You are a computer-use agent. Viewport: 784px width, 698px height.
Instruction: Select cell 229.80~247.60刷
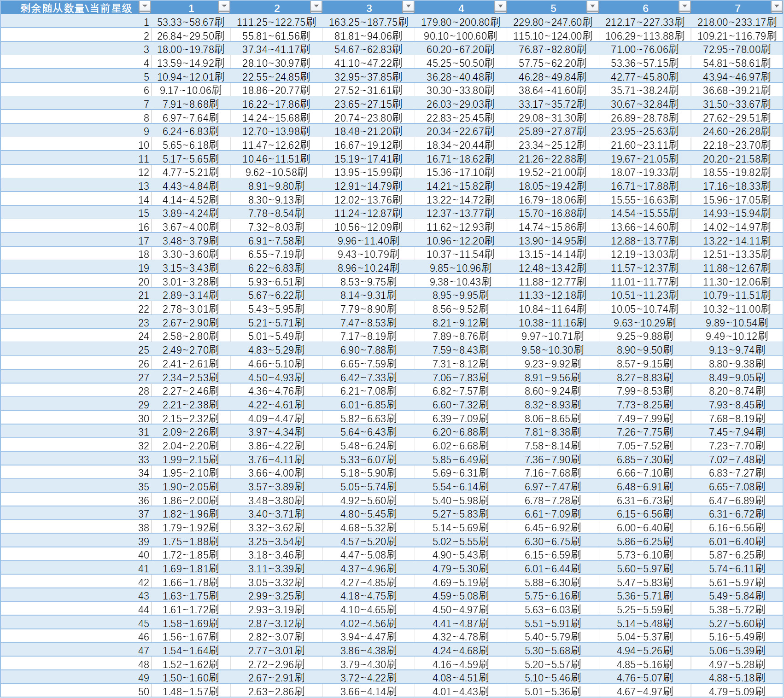tap(553, 22)
